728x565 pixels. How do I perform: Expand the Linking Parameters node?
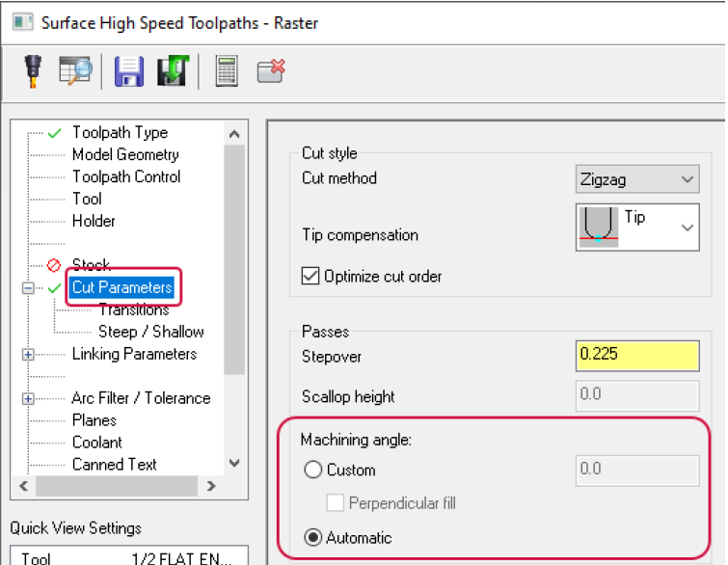[x=28, y=355]
